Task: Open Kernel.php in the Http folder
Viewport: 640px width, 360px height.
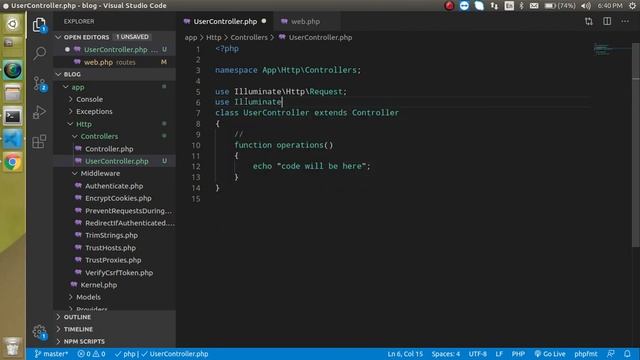Action: coord(115,285)
